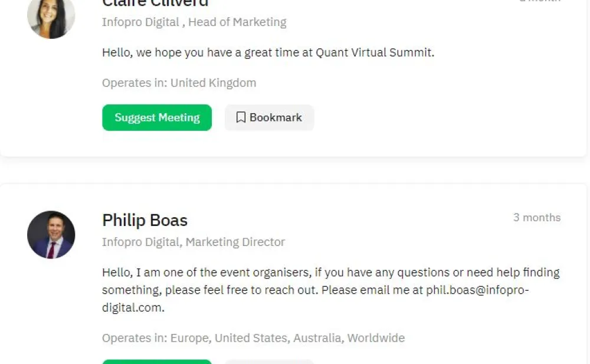This screenshot has height=364, width=590.
Task: Click the Bookmark label on Claire's card
Action: (x=276, y=117)
